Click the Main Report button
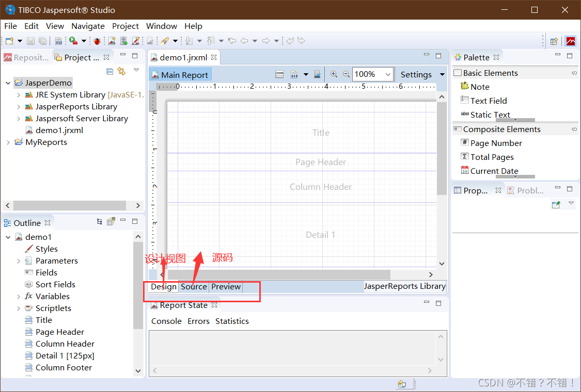 (180, 75)
